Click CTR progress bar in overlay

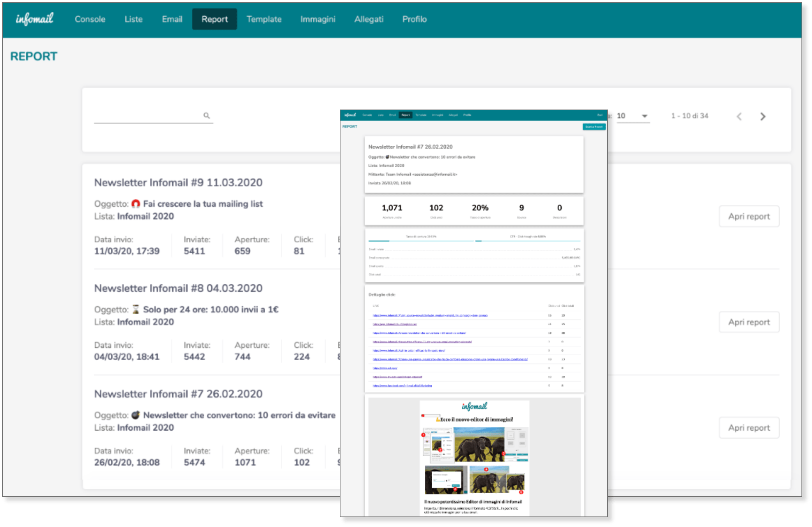pyautogui.click(x=528, y=241)
